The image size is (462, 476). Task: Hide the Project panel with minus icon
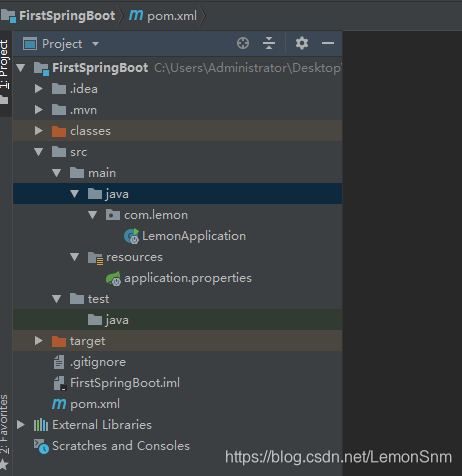tap(328, 43)
